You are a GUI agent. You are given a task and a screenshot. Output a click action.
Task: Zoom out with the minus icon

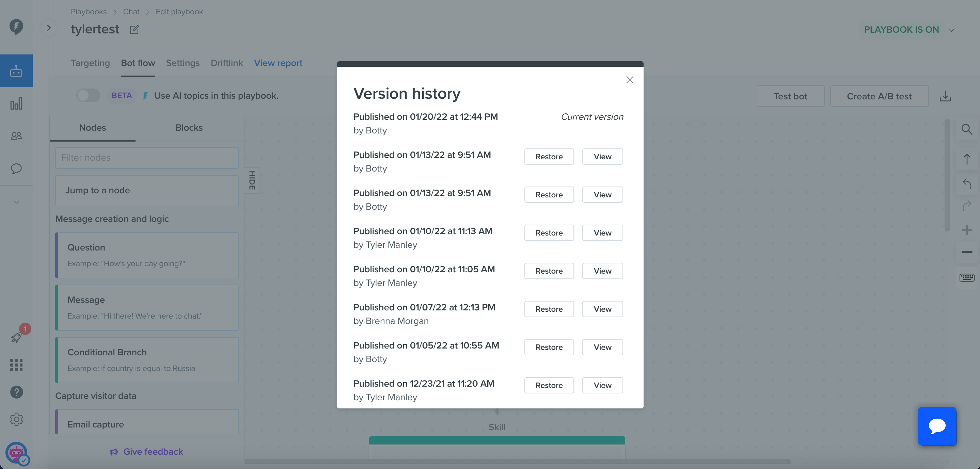[x=967, y=252]
